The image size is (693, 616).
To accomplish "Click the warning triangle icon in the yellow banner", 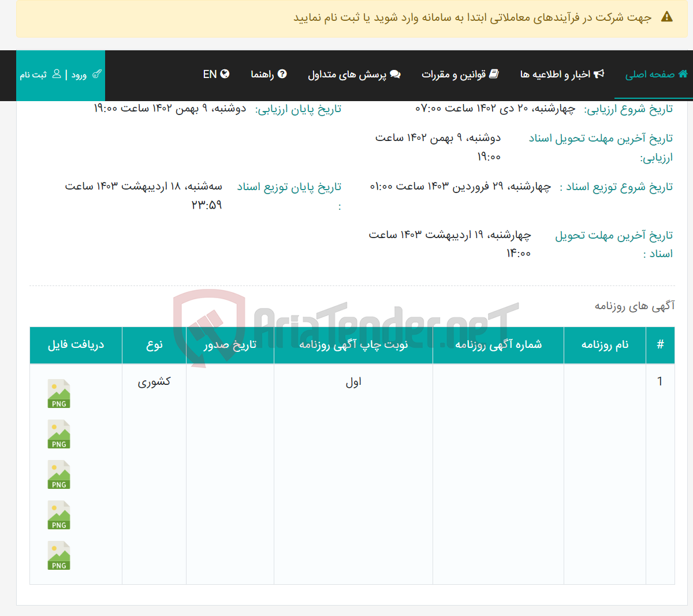I will point(667,17).
